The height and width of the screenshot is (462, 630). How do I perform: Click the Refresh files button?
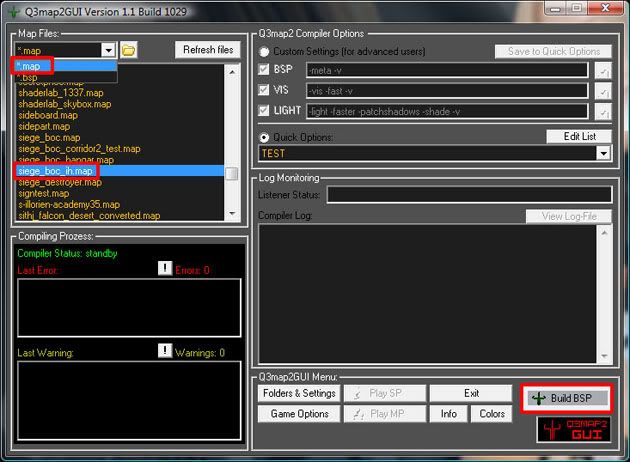[x=208, y=50]
